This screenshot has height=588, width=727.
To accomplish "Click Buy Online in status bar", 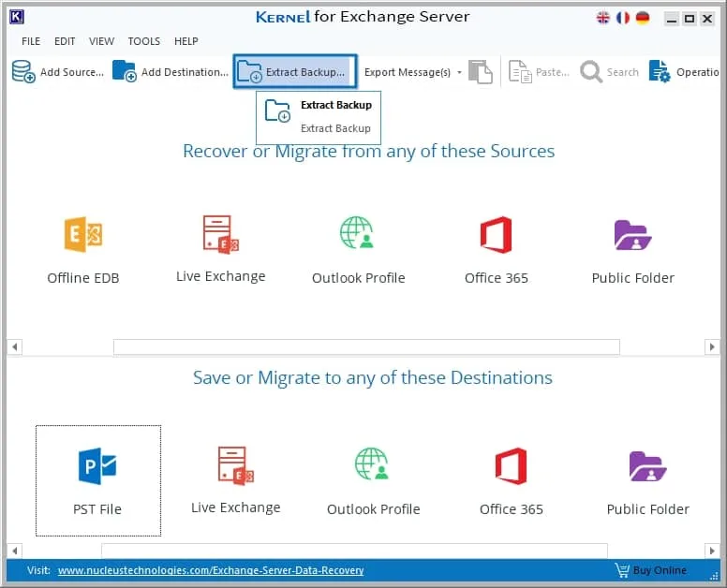I will 651,570.
